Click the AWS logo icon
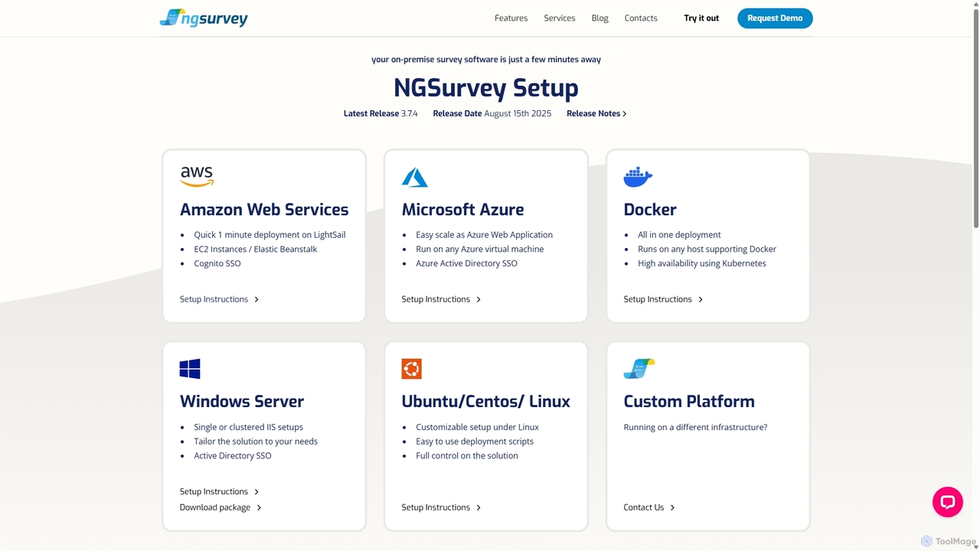 (197, 177)
